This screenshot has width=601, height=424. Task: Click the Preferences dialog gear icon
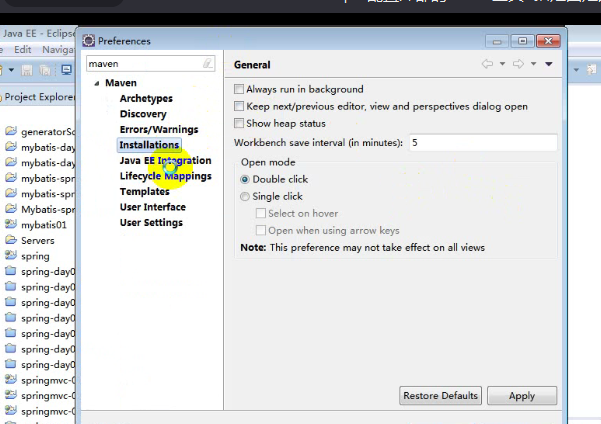pyautogui.click(x=89, y=41)
